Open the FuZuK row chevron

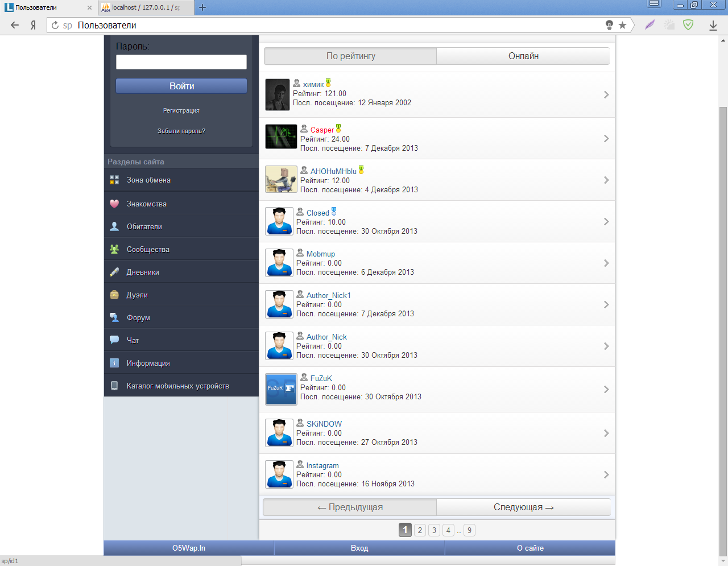[x=606, y=390]
